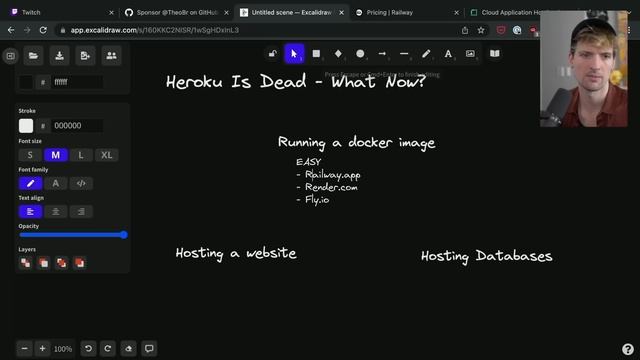
Task: Reload the current page
Action: [x=43, y=30]
